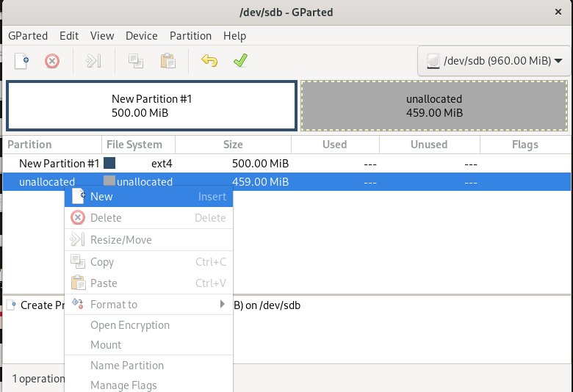Click the copy partition toolbar icon
The image size is (573, 392).
pos(136,61)
